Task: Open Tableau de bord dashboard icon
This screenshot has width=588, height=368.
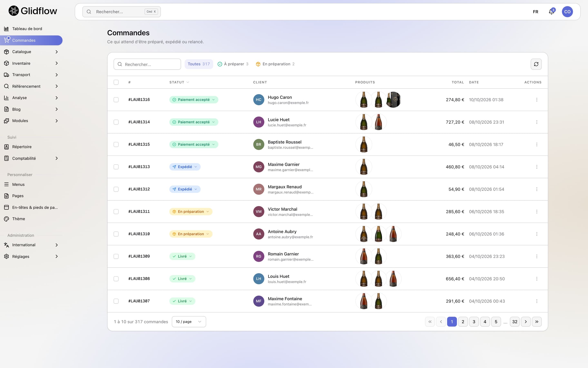Action: coord(7,29)
